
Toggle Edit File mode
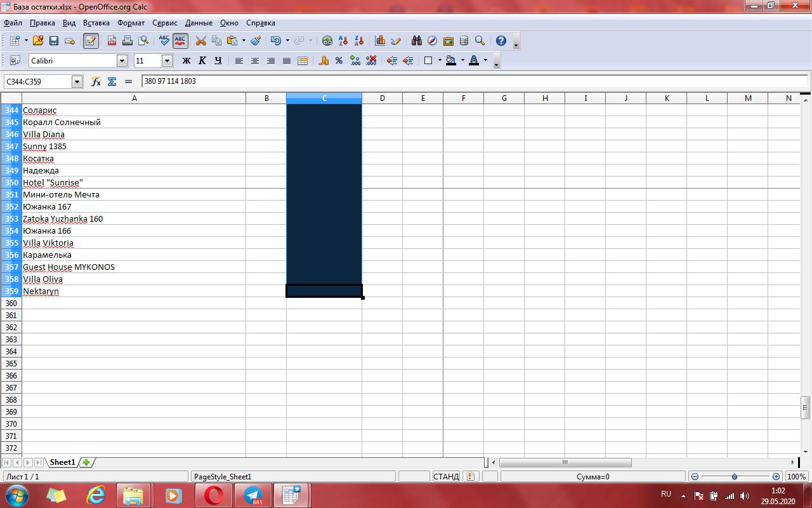tap(91, 41)
